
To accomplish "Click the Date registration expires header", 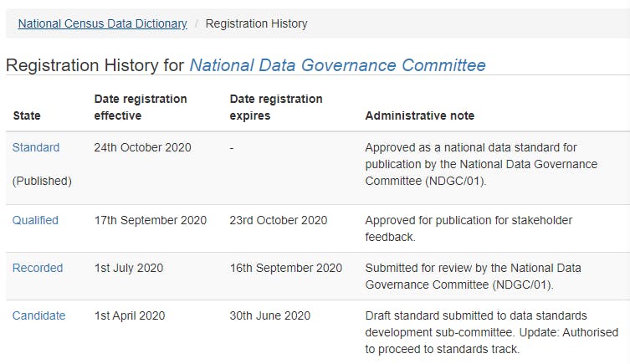I will tap(276, 107).
